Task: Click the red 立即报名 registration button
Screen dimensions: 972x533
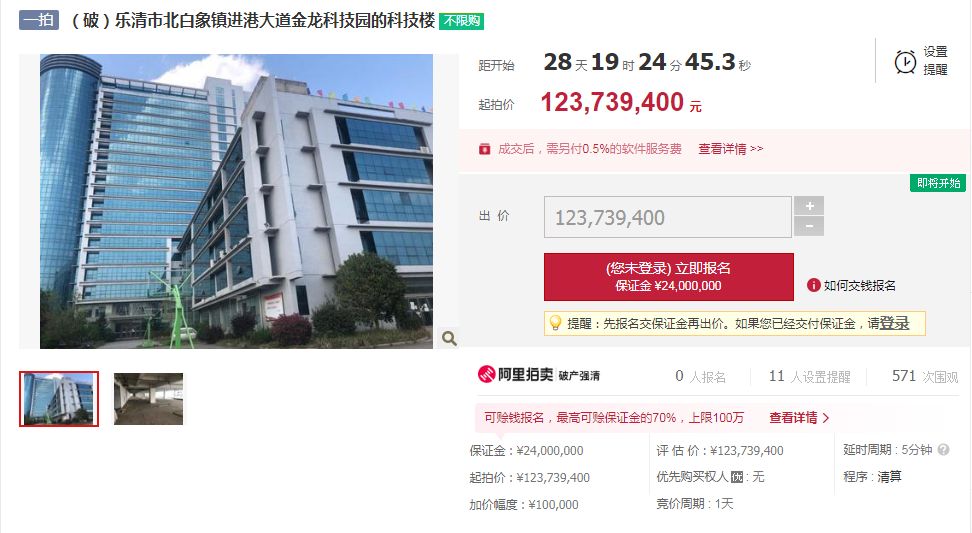Action: pos(668,276)
